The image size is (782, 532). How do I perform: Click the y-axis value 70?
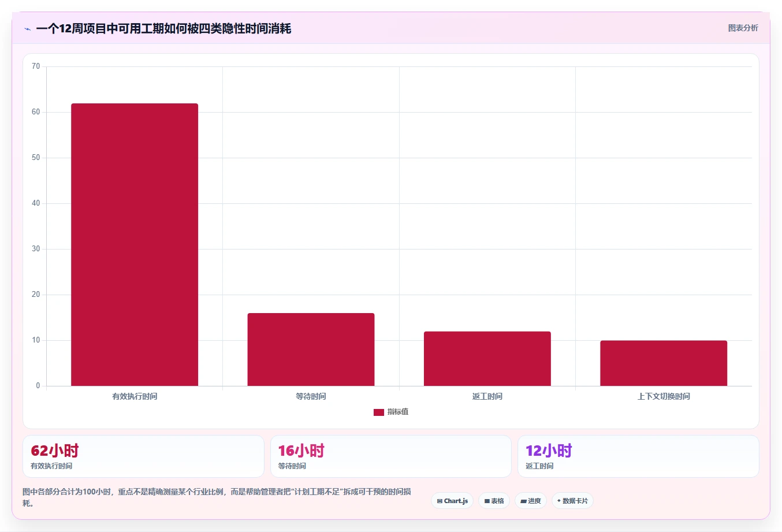pos(36,66)
